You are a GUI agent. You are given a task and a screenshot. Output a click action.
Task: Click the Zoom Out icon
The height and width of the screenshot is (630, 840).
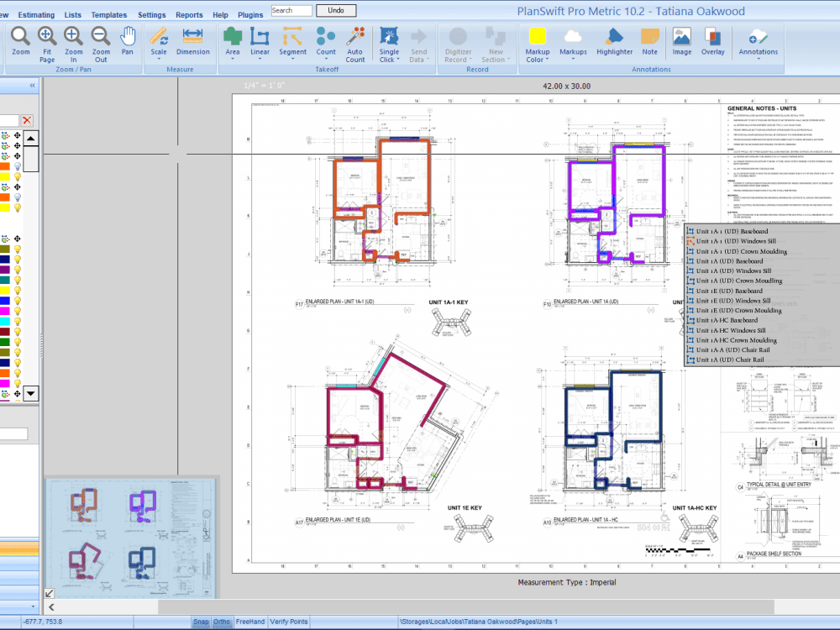pos(101,45)
